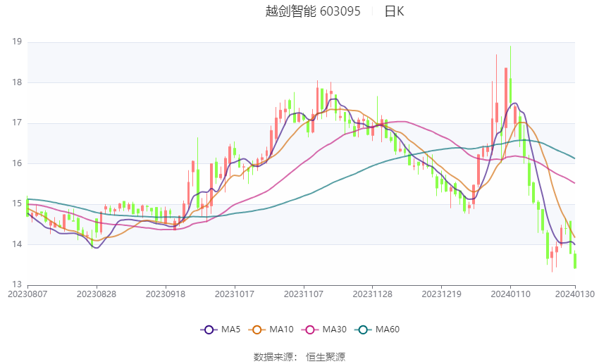Toggle the MA30 legend series
This screenshot has height=364, width=599.
pyautogui.click(x=324, y=330)
